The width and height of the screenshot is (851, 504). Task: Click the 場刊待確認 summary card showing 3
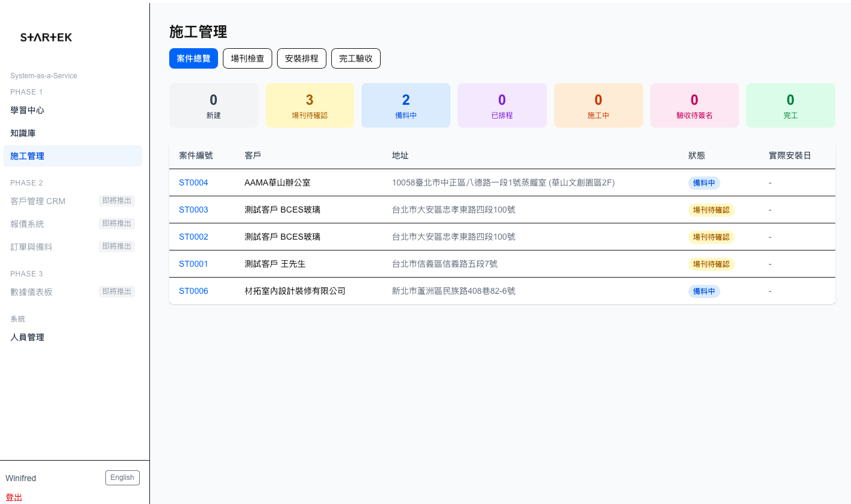310,105
